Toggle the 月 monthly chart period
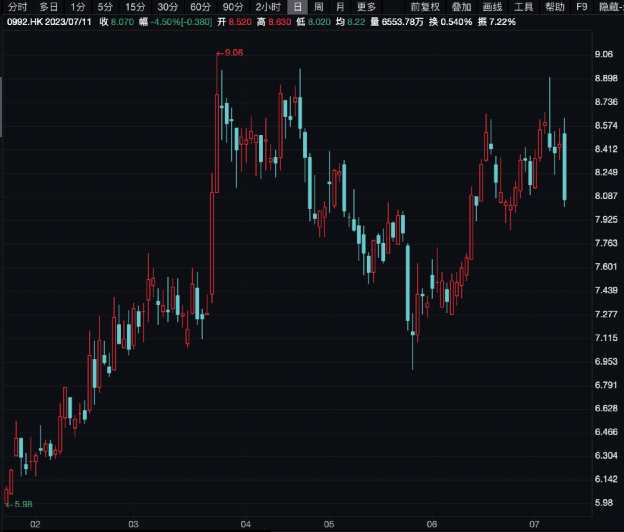 tap(340, 7)
